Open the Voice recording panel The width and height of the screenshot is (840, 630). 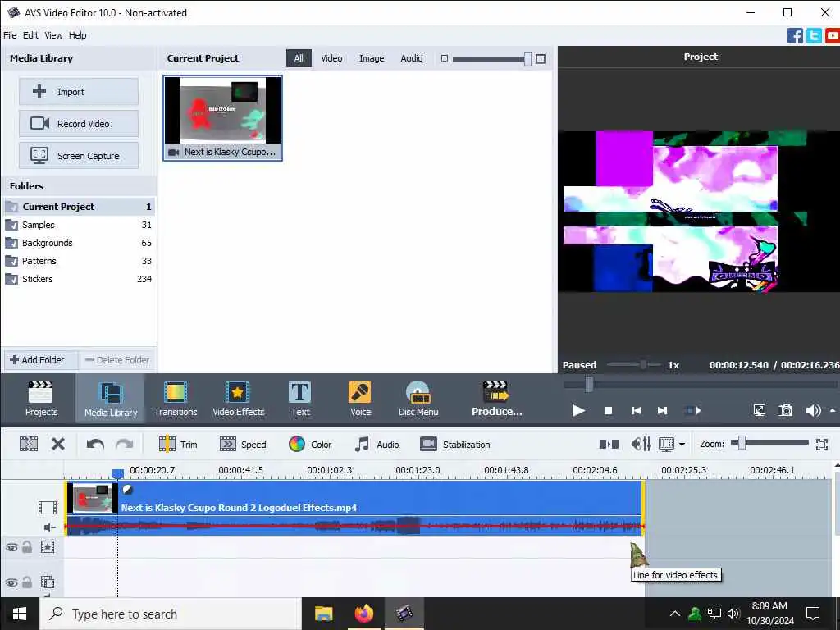[360, 399]
